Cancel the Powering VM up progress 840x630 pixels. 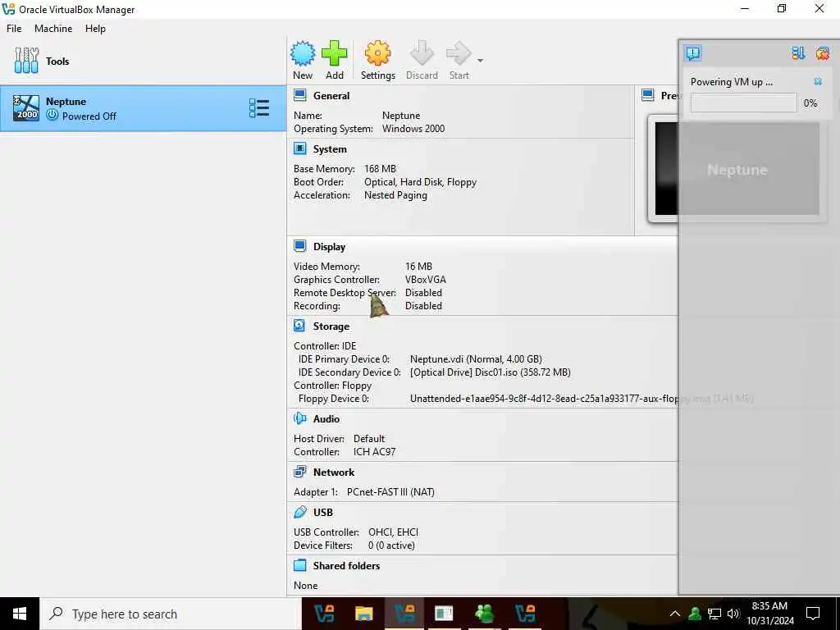(x=818, y=81)
